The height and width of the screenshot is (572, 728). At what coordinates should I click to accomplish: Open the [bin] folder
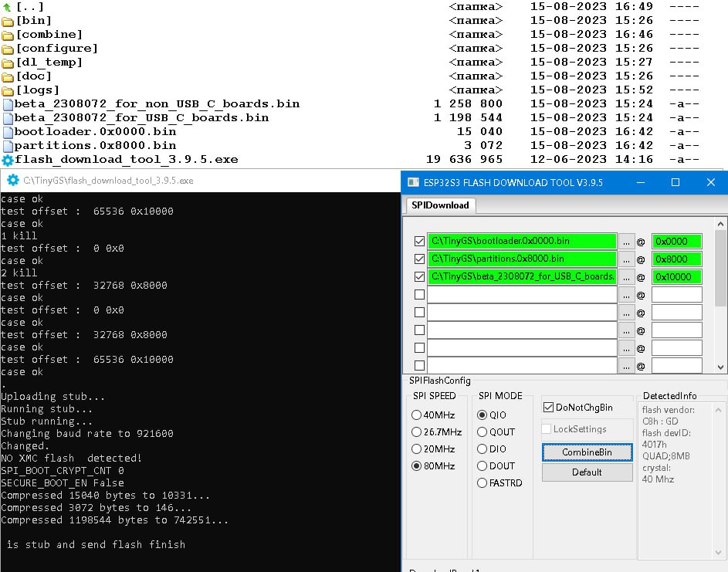coord(35,20)
